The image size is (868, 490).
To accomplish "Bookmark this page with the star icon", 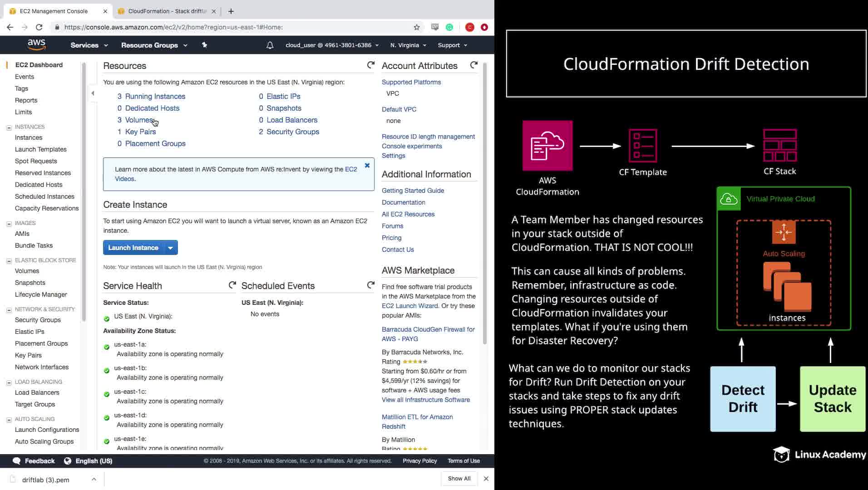I will 417,27.
